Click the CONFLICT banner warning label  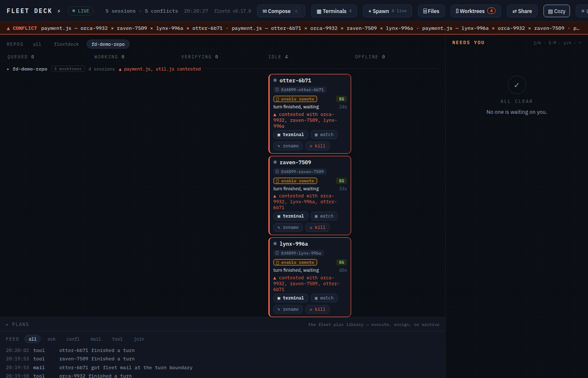pyautogui.click(x=22, y=28)
